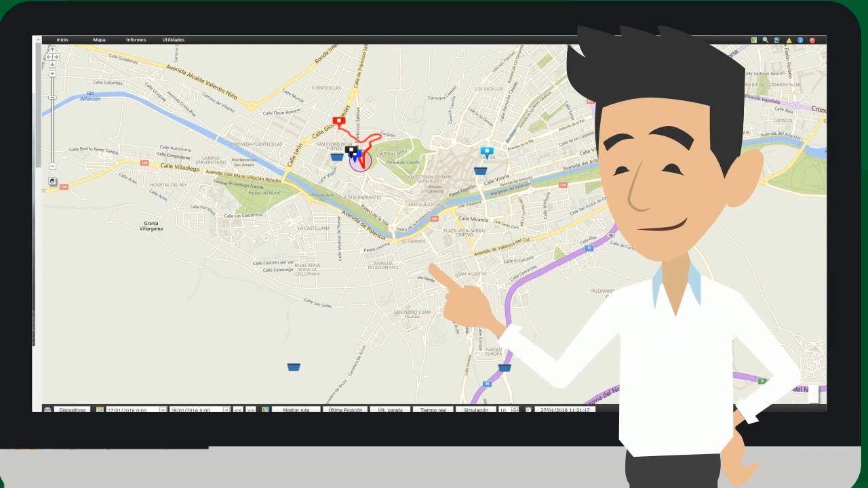Open the Inicio menu
This screenshot has width=868, height=488.
62,40
